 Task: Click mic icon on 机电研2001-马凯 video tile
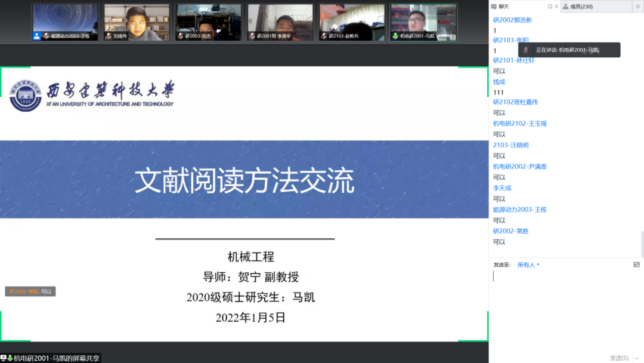click(x=395, y=36)
